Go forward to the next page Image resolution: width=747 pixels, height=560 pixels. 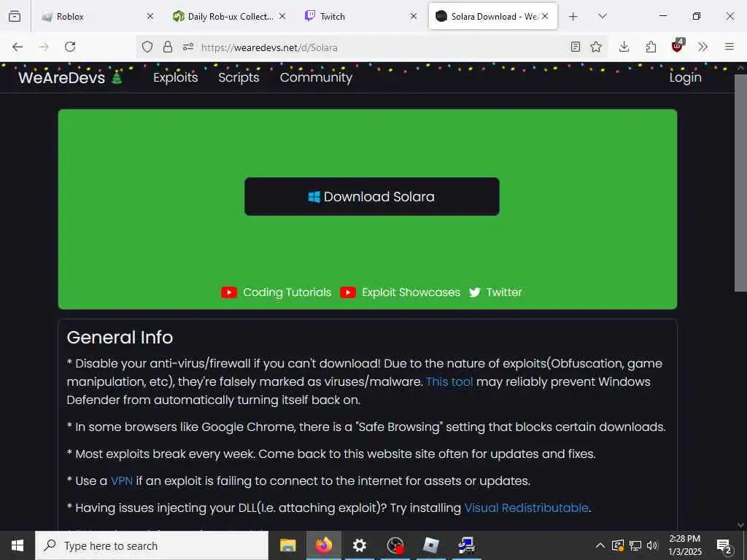pyautogui.click(x=44, y=47)
